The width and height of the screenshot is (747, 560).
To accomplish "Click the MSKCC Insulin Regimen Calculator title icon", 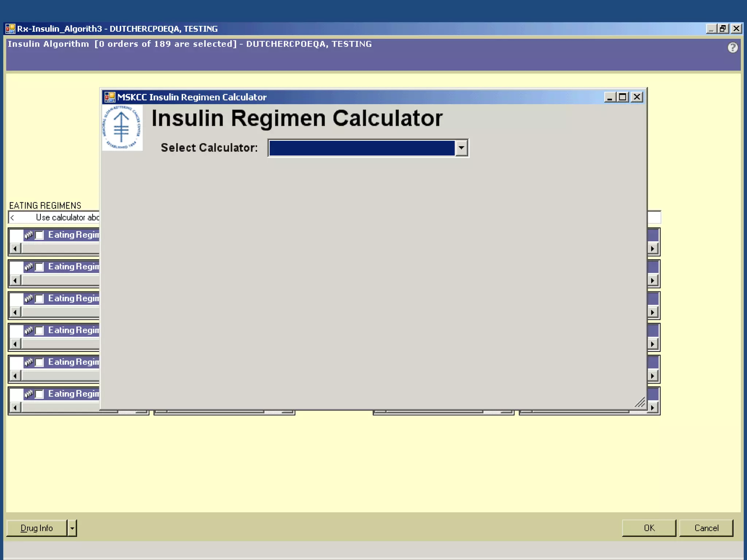I will coord(110,97).
